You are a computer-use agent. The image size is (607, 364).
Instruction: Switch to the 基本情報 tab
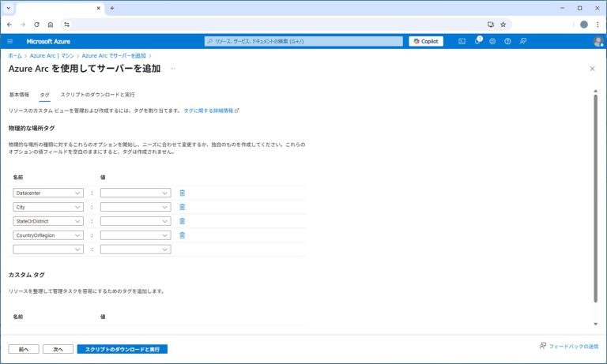pyautogui.click(x=19, y=94)
